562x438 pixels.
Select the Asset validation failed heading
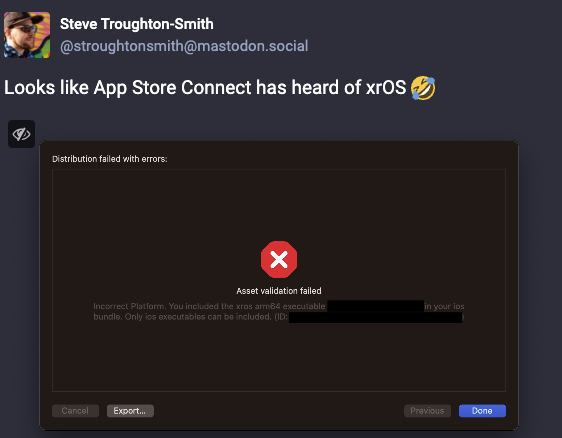[279, 291]
